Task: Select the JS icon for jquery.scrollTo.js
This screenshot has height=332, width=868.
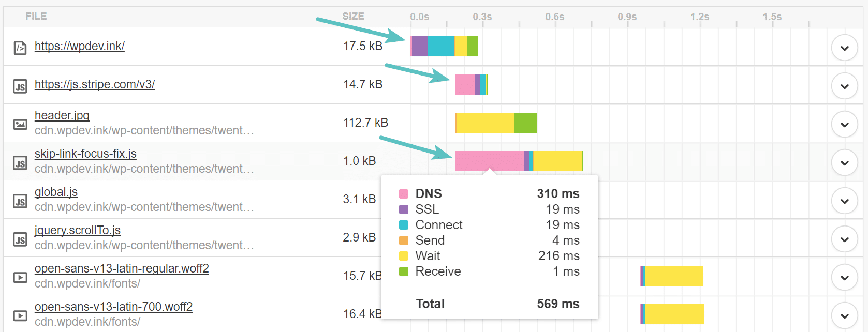Action: tap(20, 238)
